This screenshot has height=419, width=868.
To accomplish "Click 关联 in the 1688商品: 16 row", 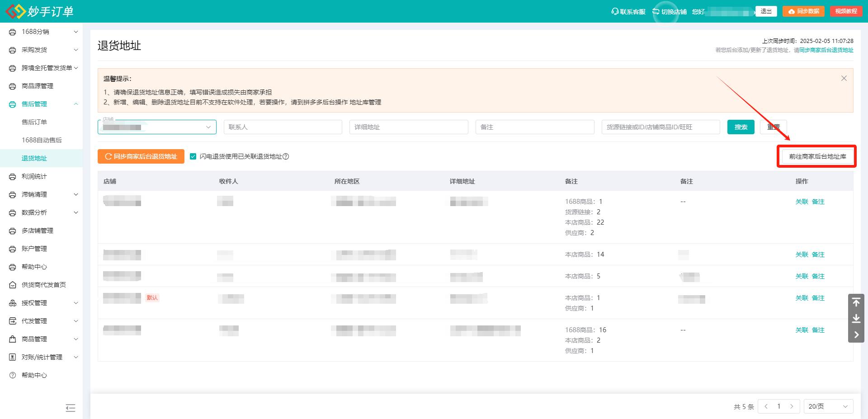I will [802, 330].
